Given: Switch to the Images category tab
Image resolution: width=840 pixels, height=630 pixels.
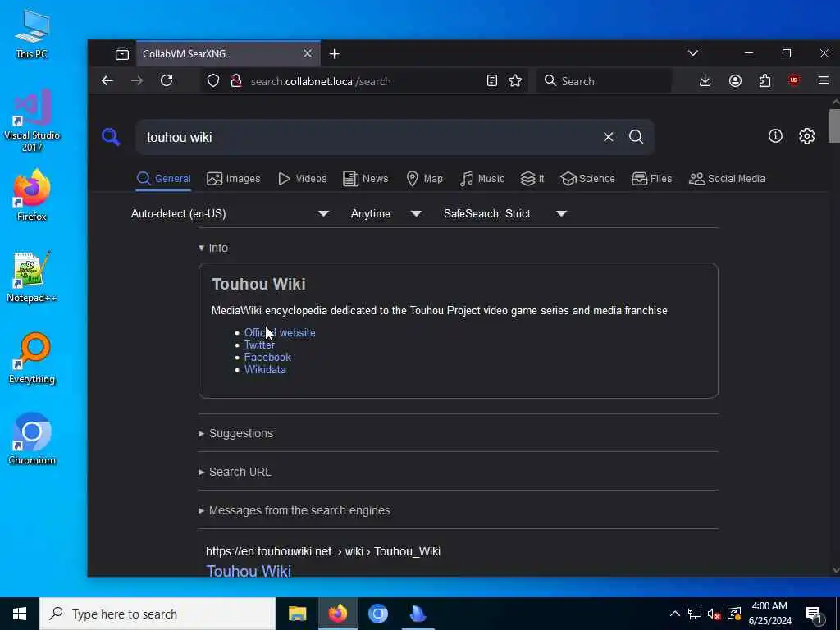Looking at the screenshot, I should 234,178.
